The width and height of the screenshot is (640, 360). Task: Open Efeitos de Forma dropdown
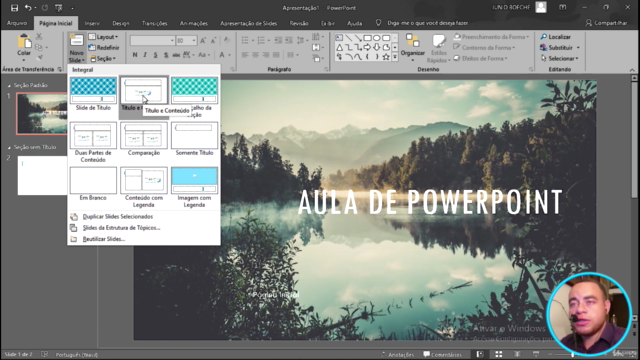point(481,58)
